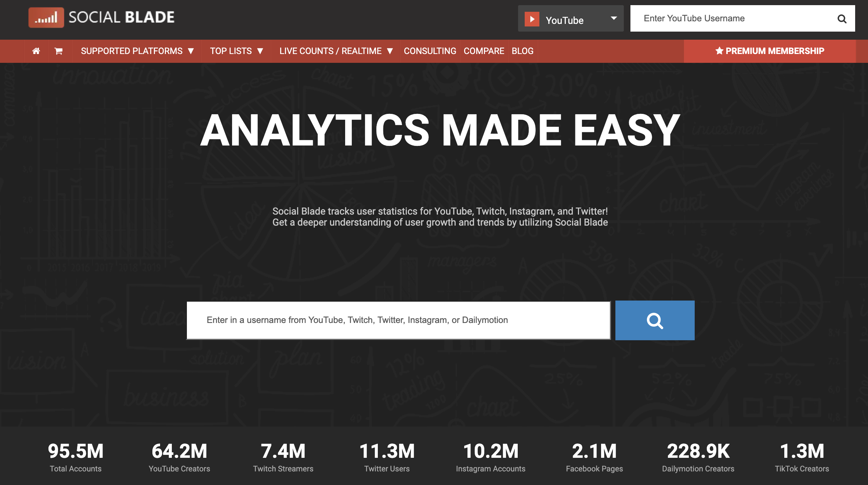The width and height of the screenshot is (868, 485).
Task: Expand Live Counts / Realtime menu
Action: [336, 51]
